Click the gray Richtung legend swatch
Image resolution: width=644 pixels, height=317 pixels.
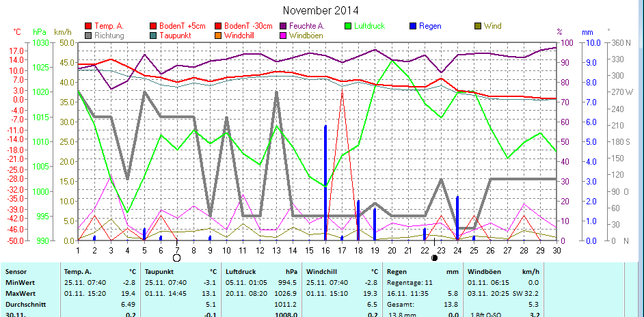pyautogui.click(x=88, y=36)
